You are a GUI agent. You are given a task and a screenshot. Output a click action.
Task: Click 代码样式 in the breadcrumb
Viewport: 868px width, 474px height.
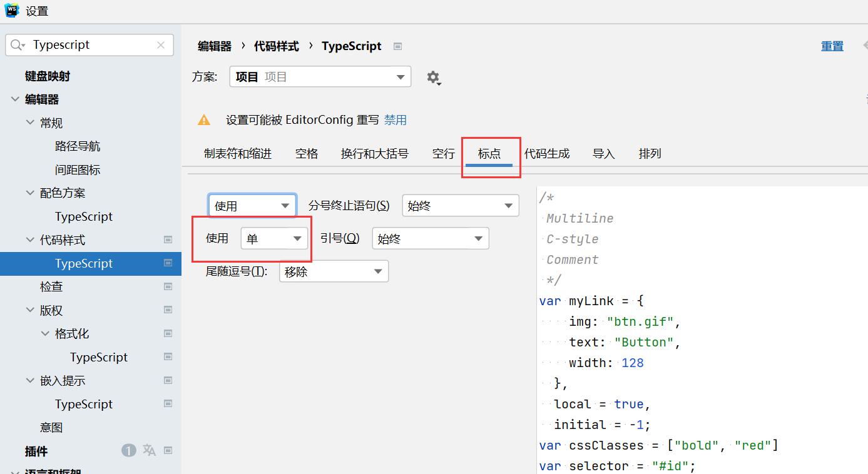[277, 46]
